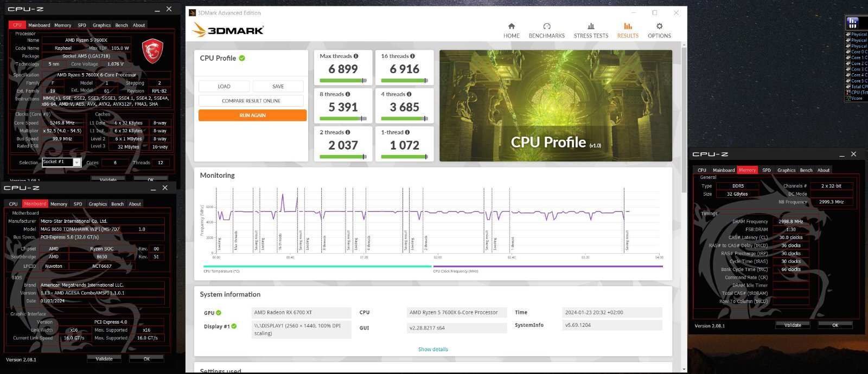Click orange RUN AGAIN button

click(252, 115)
